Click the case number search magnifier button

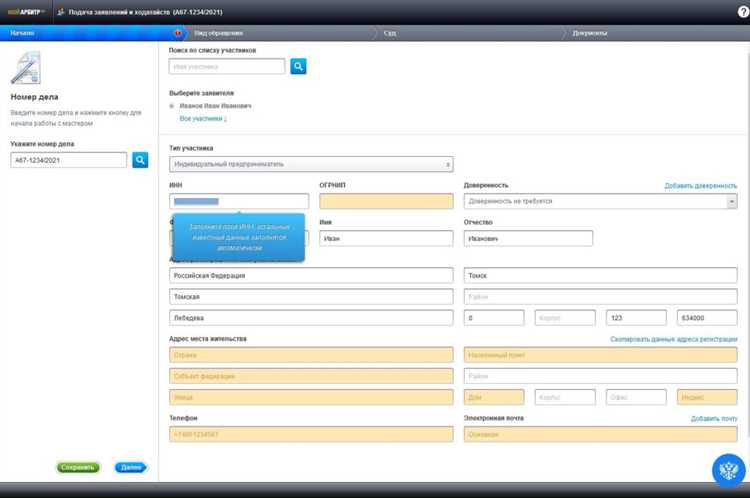pos(140,159)
